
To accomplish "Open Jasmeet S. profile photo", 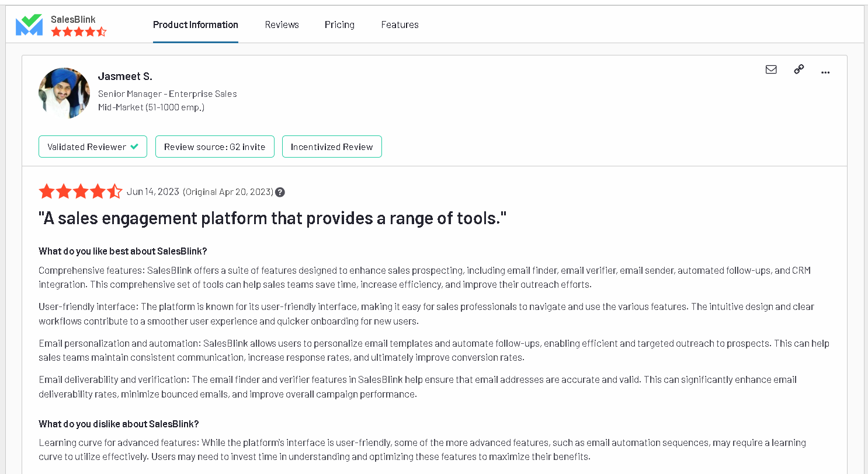I will coord(64,93).
